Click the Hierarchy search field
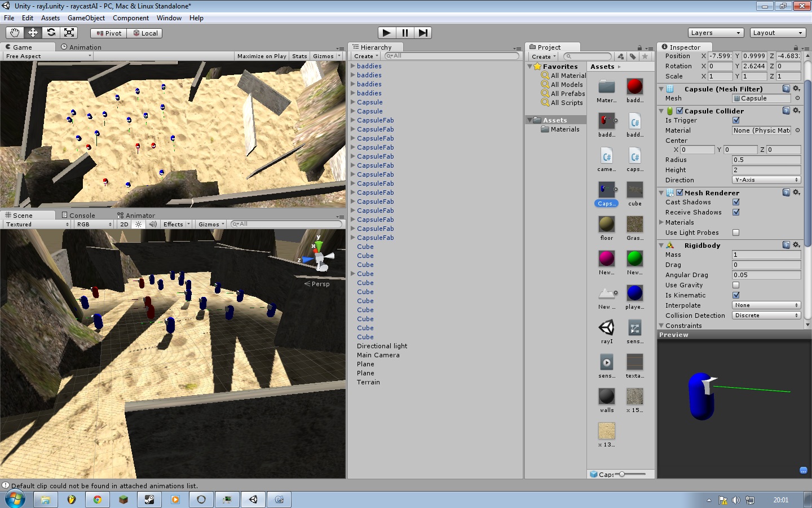Viewport: 812px width, 508px height. 451,56
